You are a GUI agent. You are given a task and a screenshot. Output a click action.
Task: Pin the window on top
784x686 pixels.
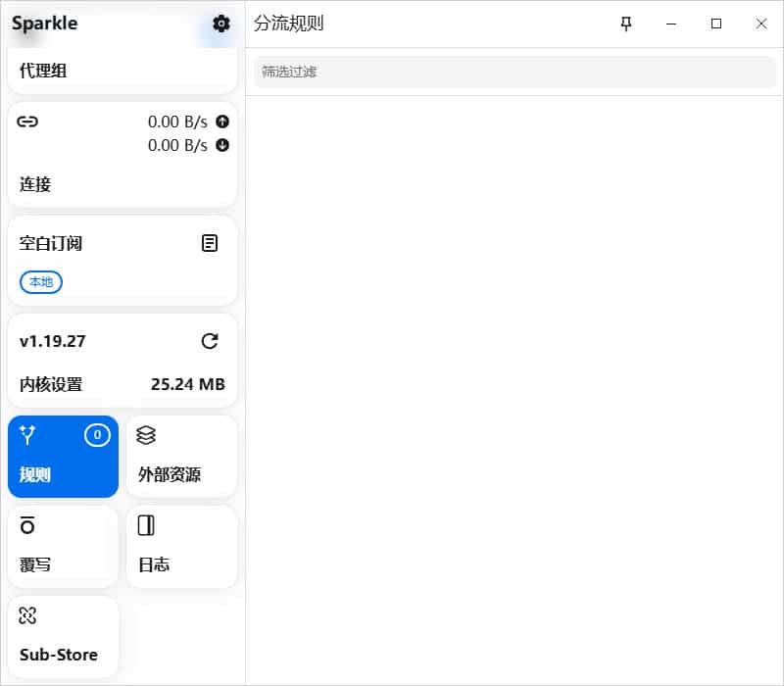[x=626, y=24]
